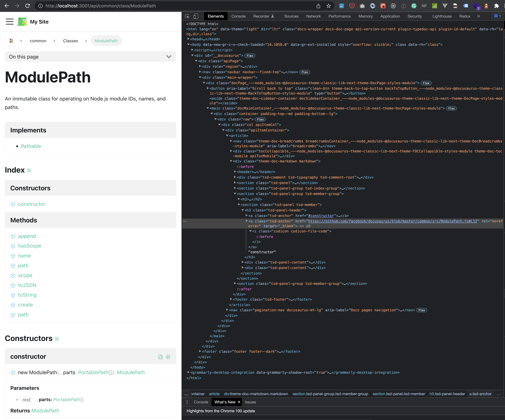Open the Pathable interface link

click(31, 146)
